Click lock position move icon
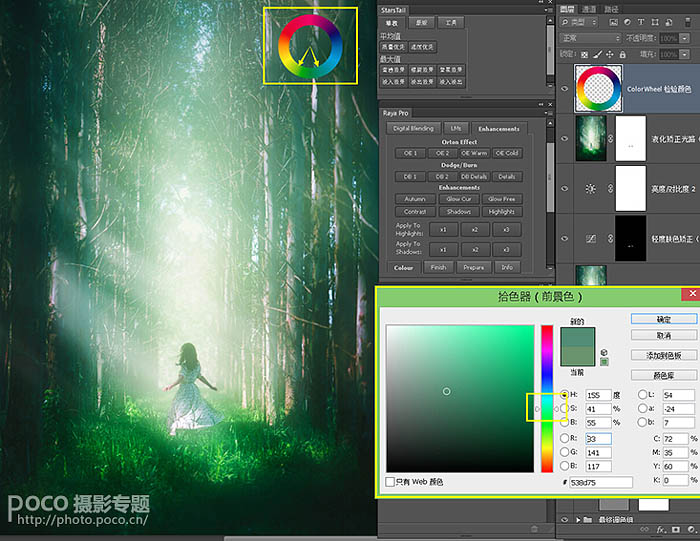The width and height of the screenshot is (700, 541). (x=610, y=54)
